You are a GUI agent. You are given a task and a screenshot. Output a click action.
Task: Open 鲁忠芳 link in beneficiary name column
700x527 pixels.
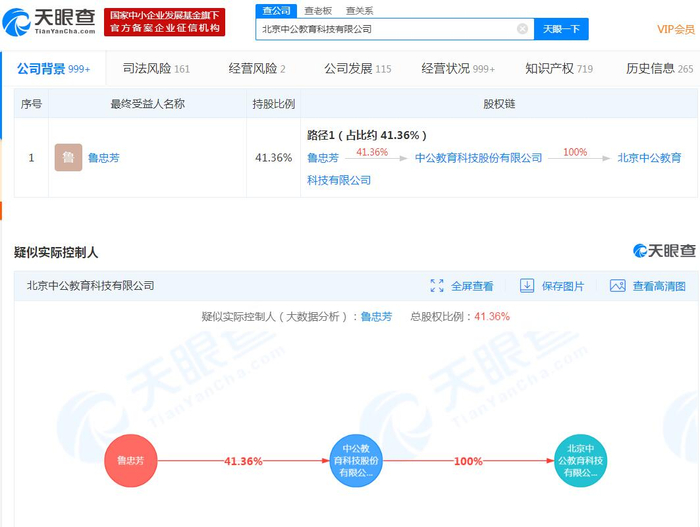tap(104, 158)
